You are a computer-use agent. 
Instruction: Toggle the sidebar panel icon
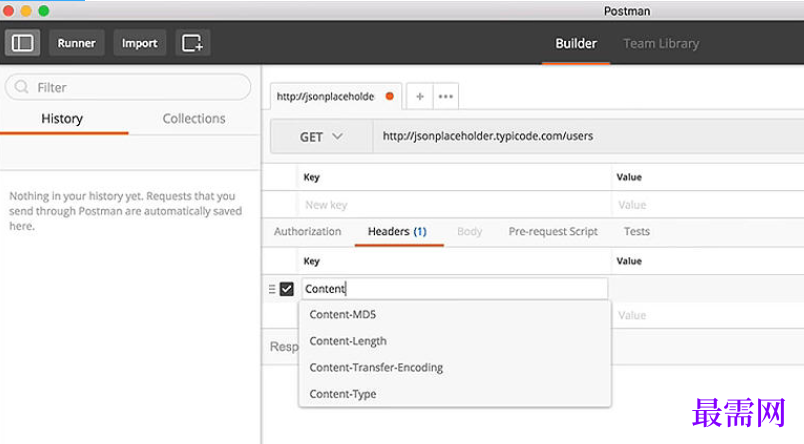[x=23, y=43]
